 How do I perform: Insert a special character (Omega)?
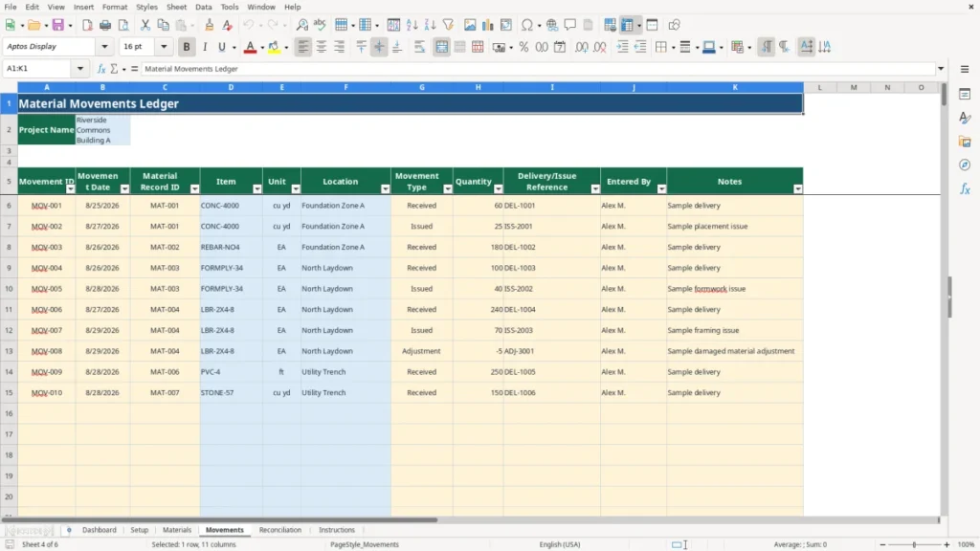[527, 25]
